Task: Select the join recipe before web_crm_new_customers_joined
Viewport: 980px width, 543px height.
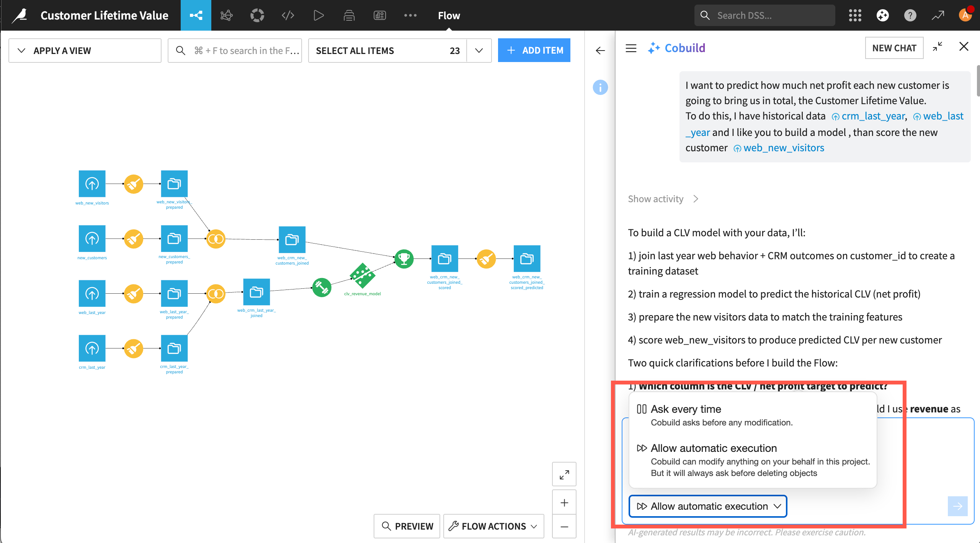Action: click(x=216, y=239)
